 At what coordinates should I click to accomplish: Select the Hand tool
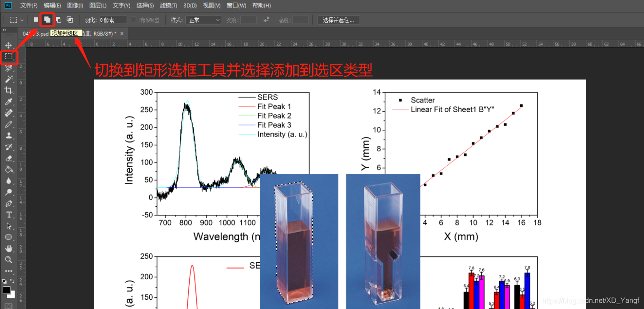pos(8,248)
